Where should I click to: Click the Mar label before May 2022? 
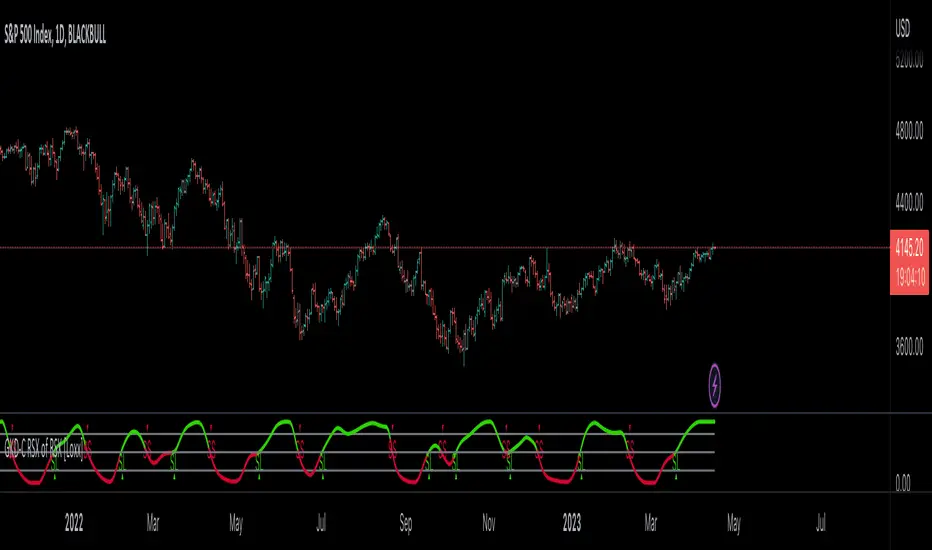point(153,523)
